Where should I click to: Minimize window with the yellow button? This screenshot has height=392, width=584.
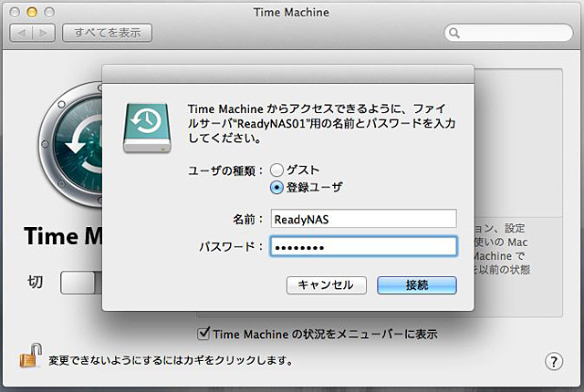33,13
